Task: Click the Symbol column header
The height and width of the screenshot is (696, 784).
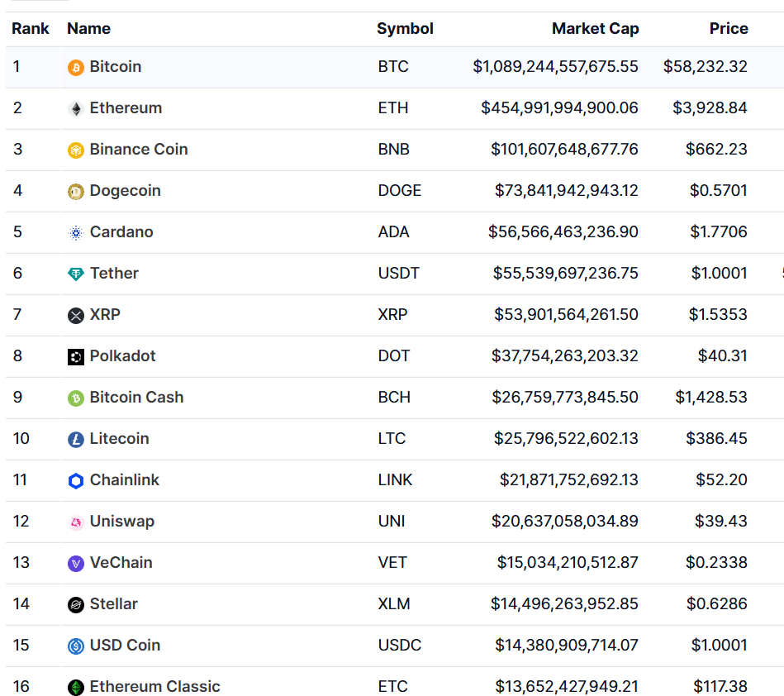Action: [405, 29]
